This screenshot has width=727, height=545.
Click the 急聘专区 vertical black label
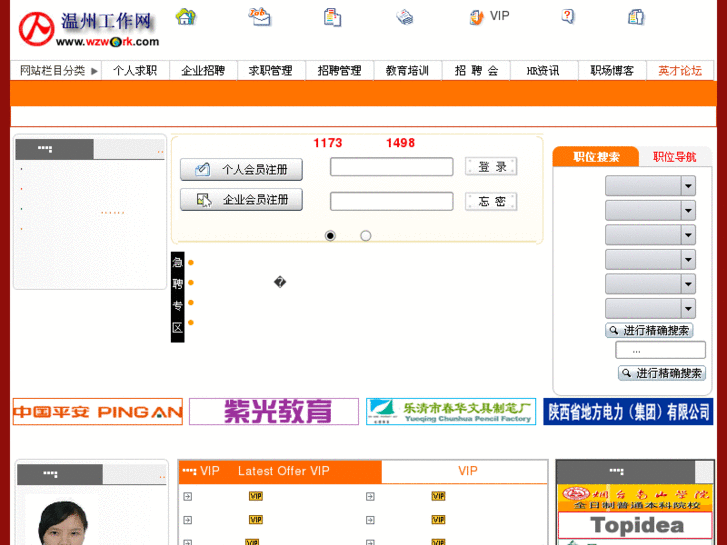point(178,297)
